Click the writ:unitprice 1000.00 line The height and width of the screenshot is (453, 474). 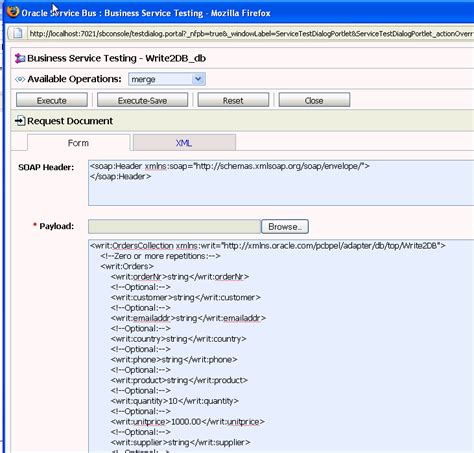pos(188,422)
